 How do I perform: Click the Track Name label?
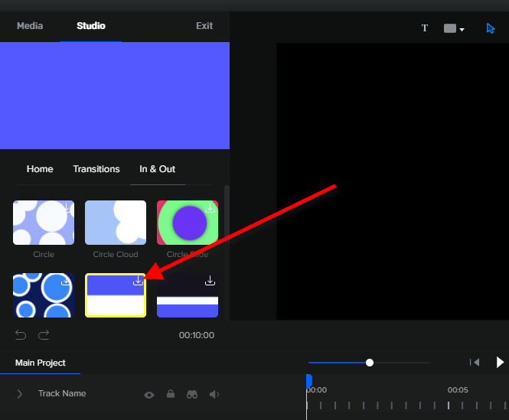[x=62, y=394]
